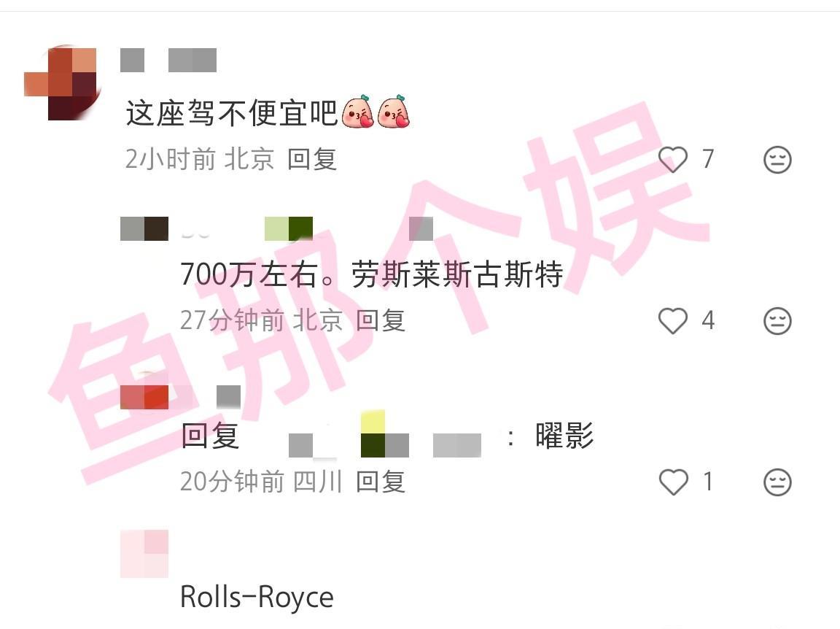Screen dimensions: 840x629
Task: Like the comment with 7 likes
Action: (673, 159)
